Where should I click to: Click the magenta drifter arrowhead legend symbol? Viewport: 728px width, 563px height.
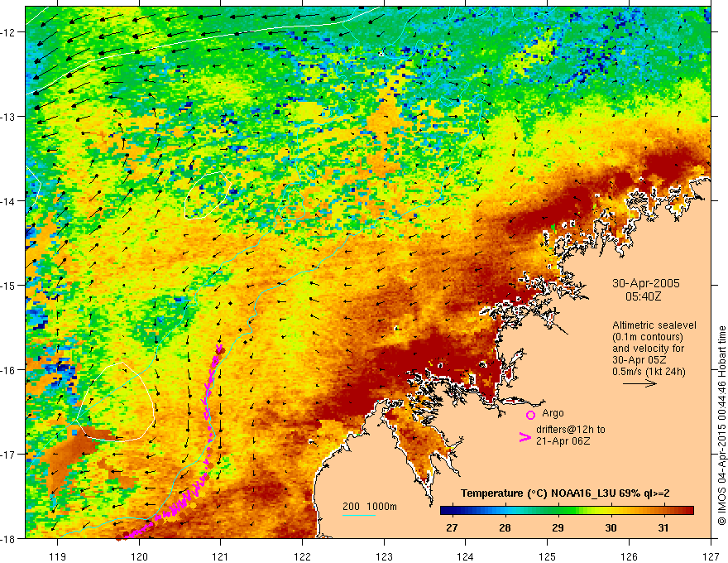(x=524, y=437)
